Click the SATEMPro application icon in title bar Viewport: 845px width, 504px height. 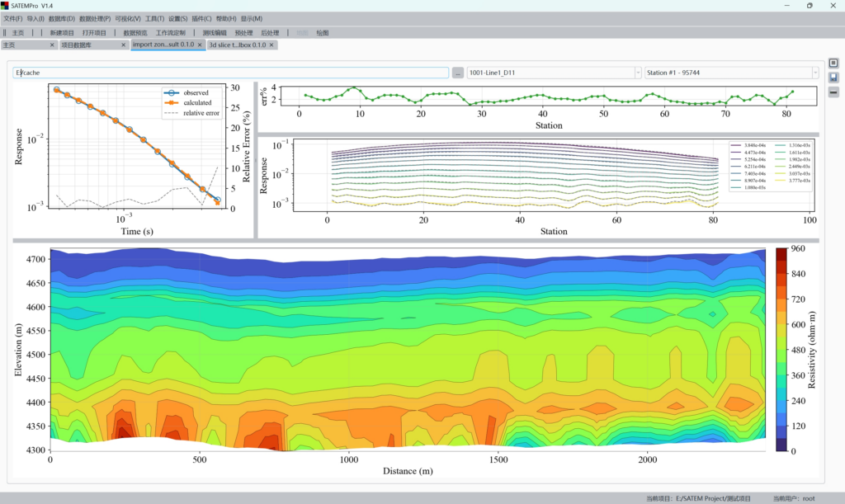click(x=7, y=6)
